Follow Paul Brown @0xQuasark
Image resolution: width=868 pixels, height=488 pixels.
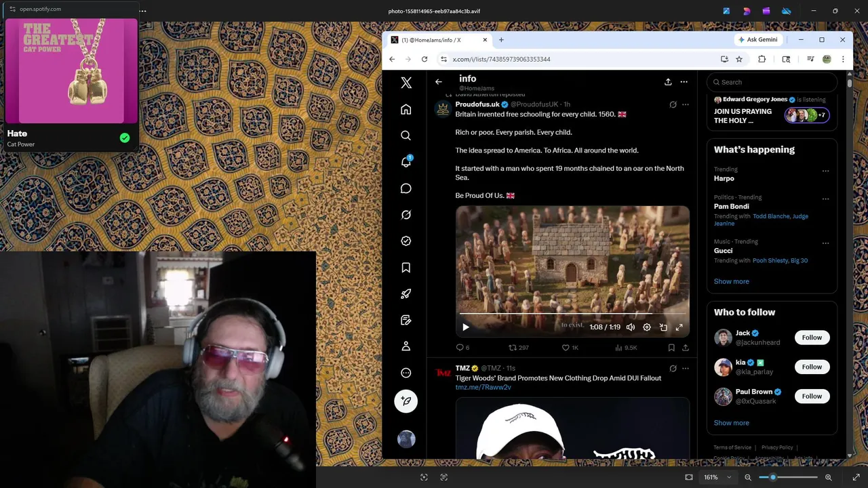click(x=812, y=396)
